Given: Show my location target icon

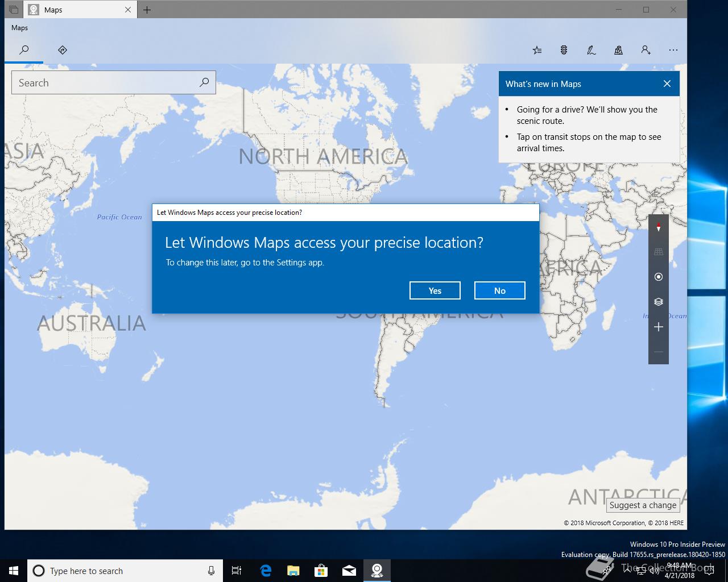Looking at the screenshot, I should coord(659,277).
